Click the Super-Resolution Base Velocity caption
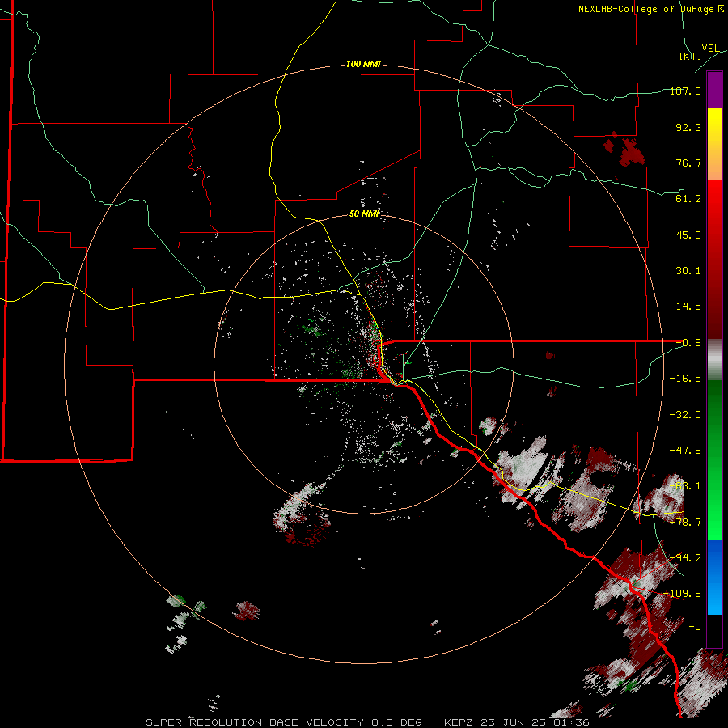The width and height of the screenshot is (728, 728). [367, 722]
